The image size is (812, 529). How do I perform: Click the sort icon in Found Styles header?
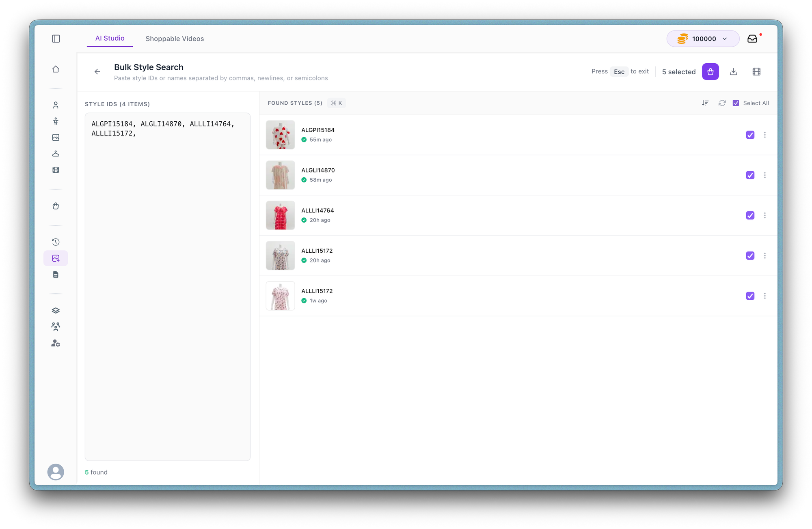tap(705, 103)
